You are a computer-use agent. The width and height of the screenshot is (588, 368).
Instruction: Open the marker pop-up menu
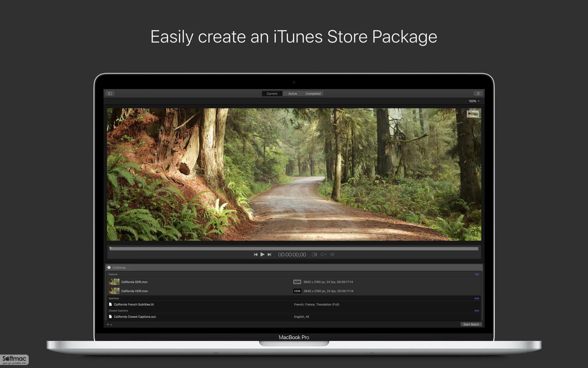(323, 254)
